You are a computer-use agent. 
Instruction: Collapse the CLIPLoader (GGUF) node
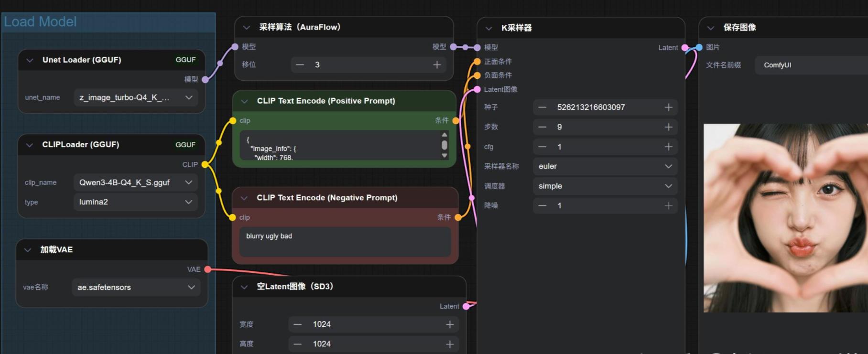[x=30, y=145]
